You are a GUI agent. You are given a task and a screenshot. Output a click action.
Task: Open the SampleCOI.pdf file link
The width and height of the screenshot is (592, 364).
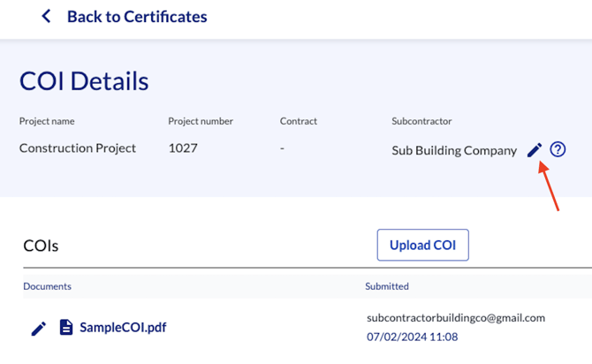(x=123, y=328)
